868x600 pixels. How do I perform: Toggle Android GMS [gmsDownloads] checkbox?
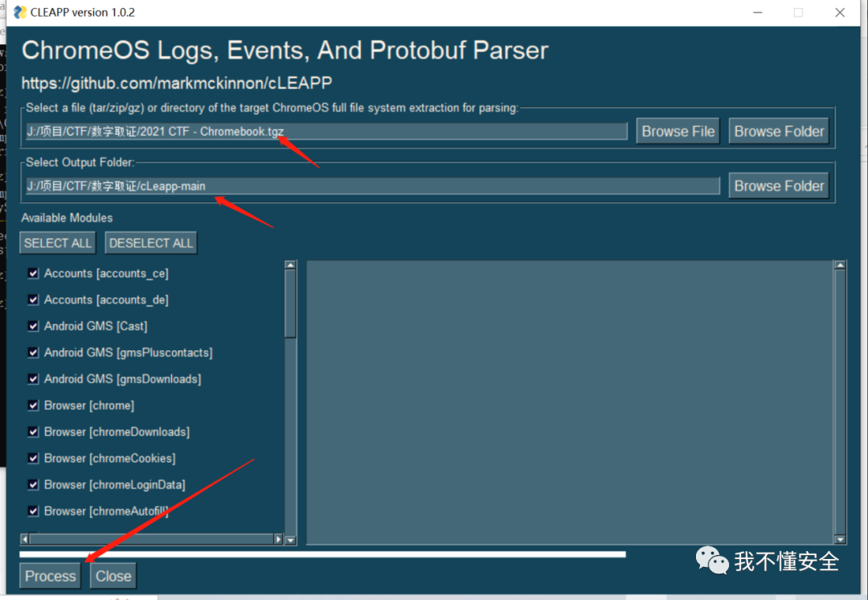pyautogui.click(x=33, y=379)
